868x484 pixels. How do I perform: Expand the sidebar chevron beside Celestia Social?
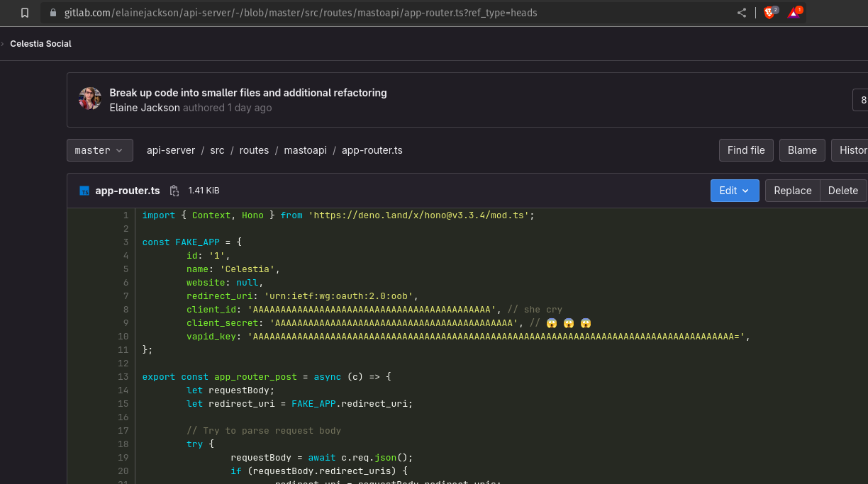(3, 44)
